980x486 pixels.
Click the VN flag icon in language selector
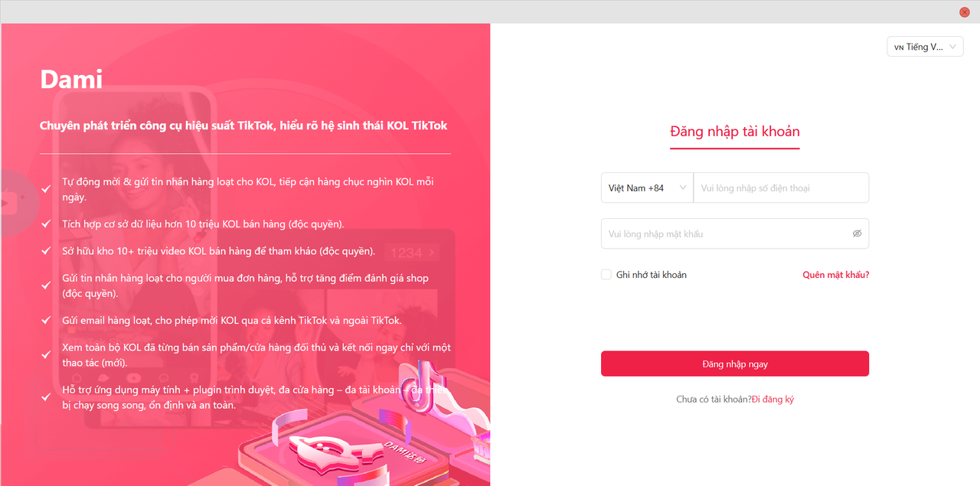click(898, 47)
